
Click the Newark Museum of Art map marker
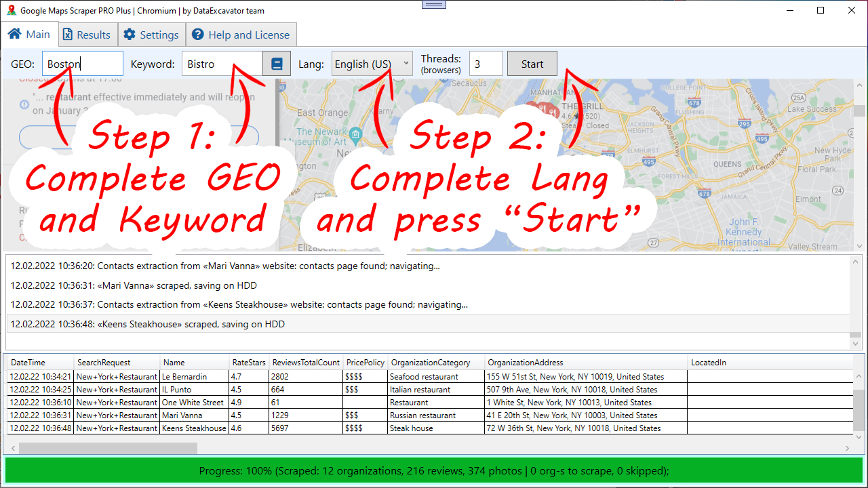coord(357,136)
